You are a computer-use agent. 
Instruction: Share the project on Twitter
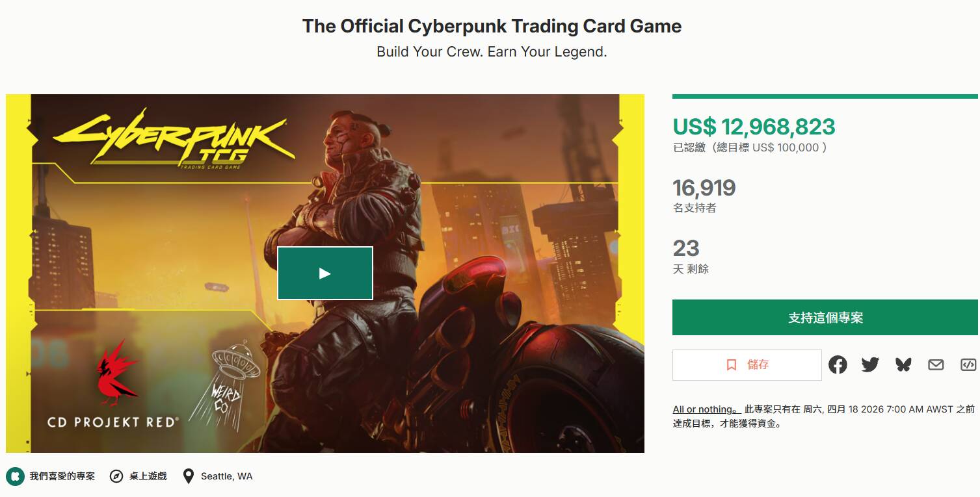[870, 365]
